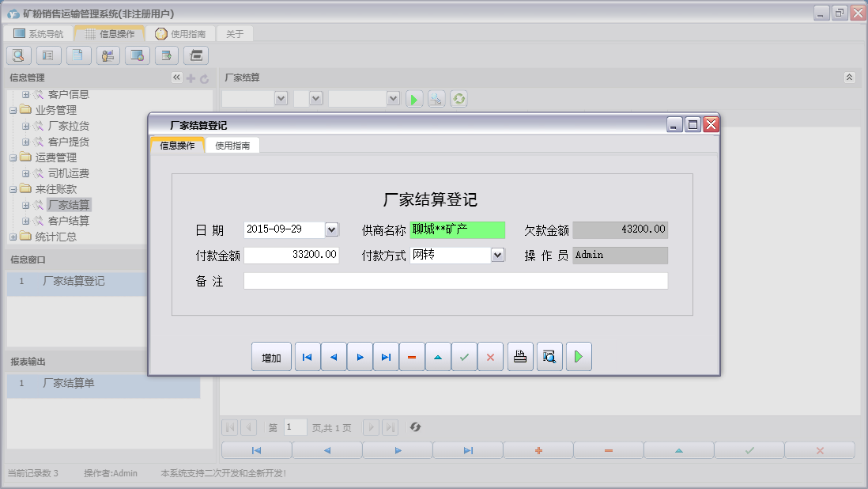Collapse the 信息管理 panel with the double chevron
Image resolution: width=868 pixels, height=489 pixels.
click(x=176, y=78)
